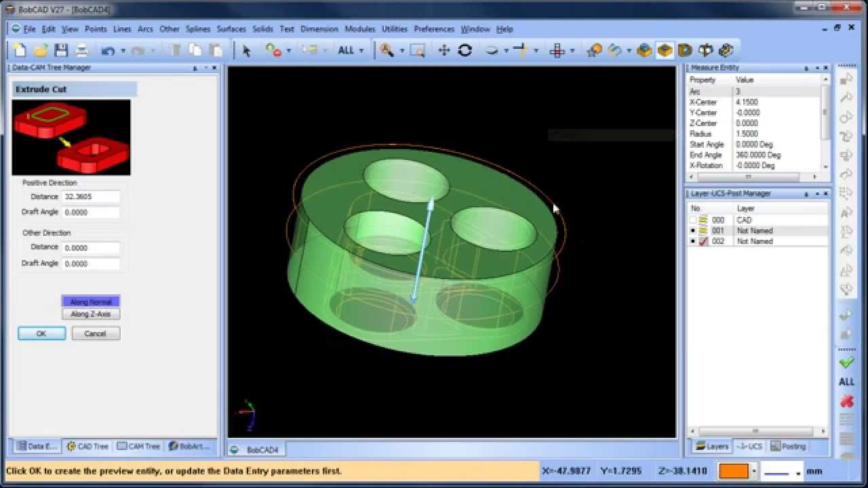Open the File menu
This screenshot has height=488, width=868.
tap(29, 29)
